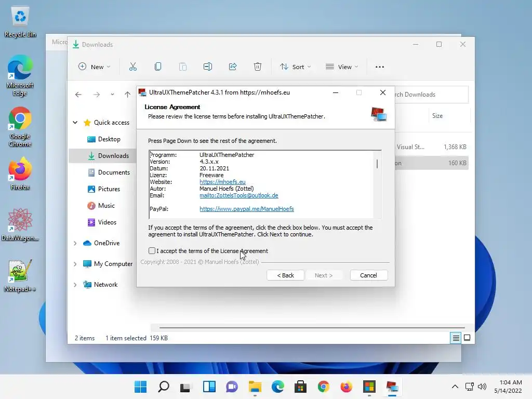Open recent locations dropdown chevron

pyautogui.click(x=112, y=95)
